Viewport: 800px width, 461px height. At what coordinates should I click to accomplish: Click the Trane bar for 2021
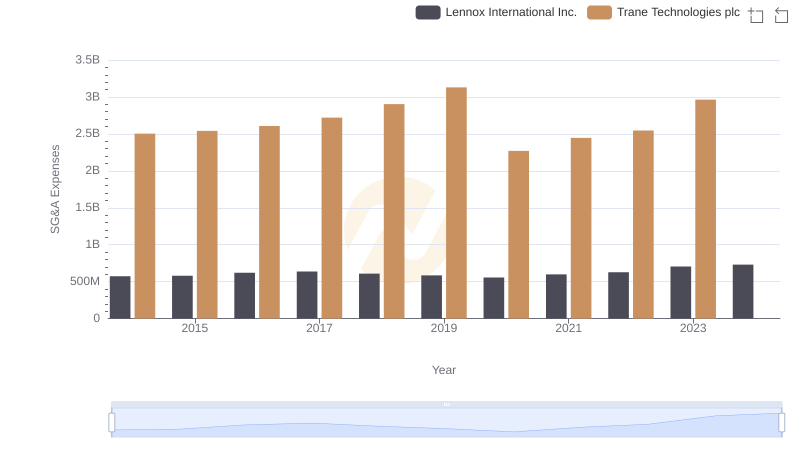[581, 228]
